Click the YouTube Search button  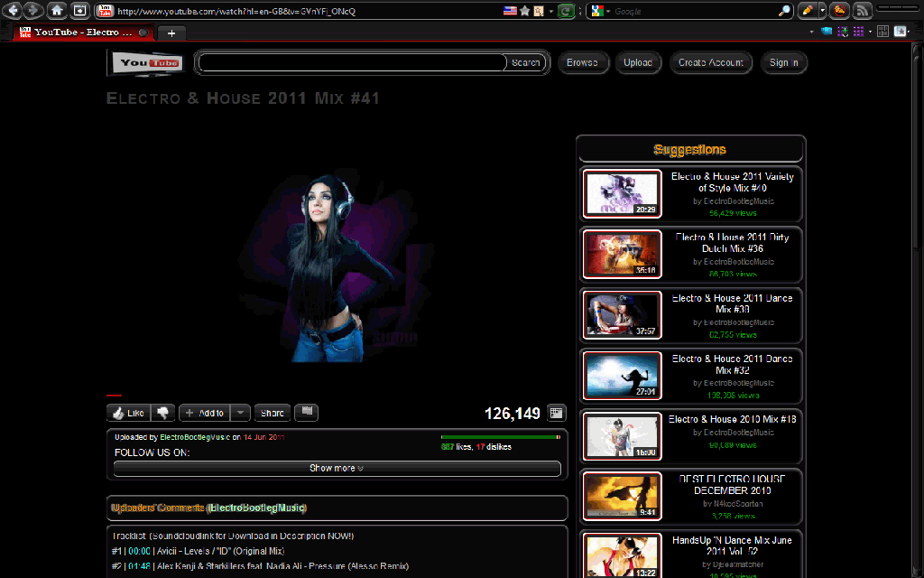pos(525,62)
